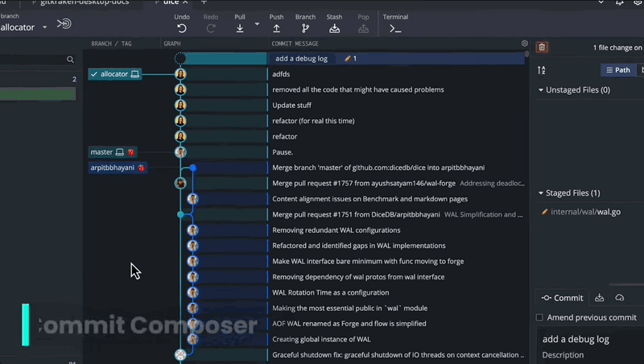Select commit 'refactor (for real this time)'
Screen dimensions: 644x364
click(x=313, y=121)
